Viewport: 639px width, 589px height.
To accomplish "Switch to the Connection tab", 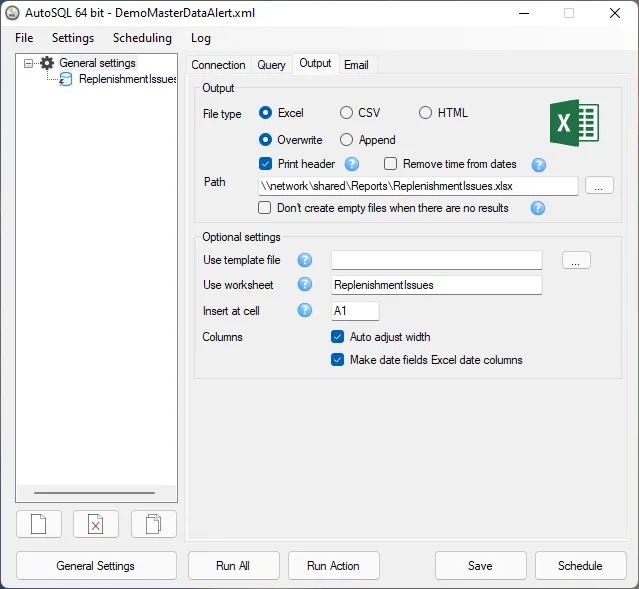I will coord(218,65).
